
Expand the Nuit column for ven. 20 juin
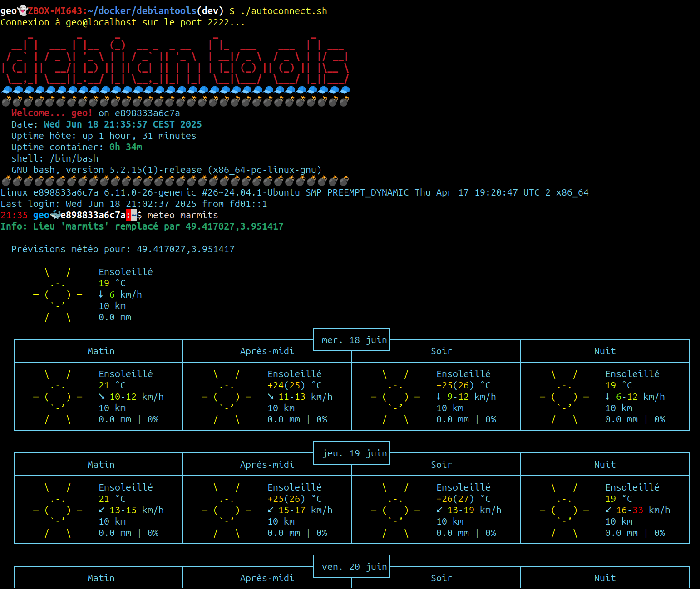point(605,578)
